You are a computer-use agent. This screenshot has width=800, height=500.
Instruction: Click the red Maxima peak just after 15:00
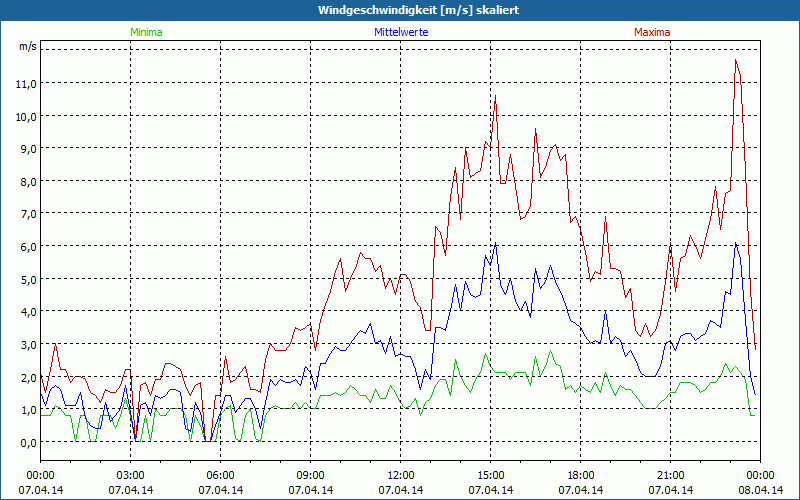click(495, 96)
